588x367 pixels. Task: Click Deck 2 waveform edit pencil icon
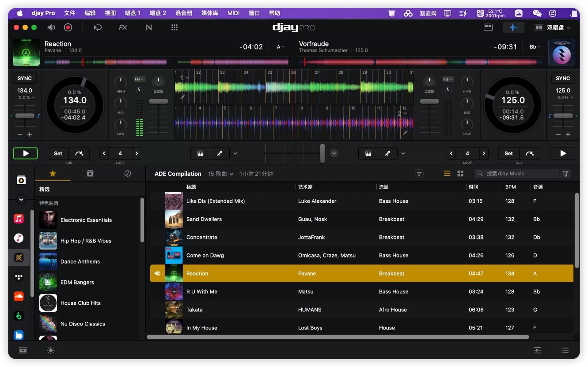(x=405, y=132)
